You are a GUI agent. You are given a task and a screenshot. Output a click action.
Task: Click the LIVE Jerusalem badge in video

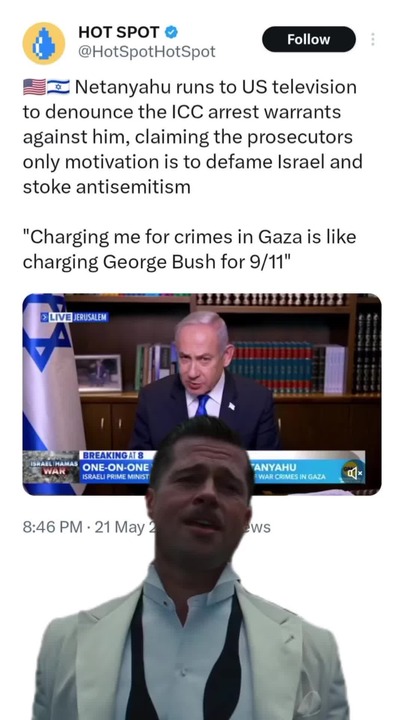(74, 317)
